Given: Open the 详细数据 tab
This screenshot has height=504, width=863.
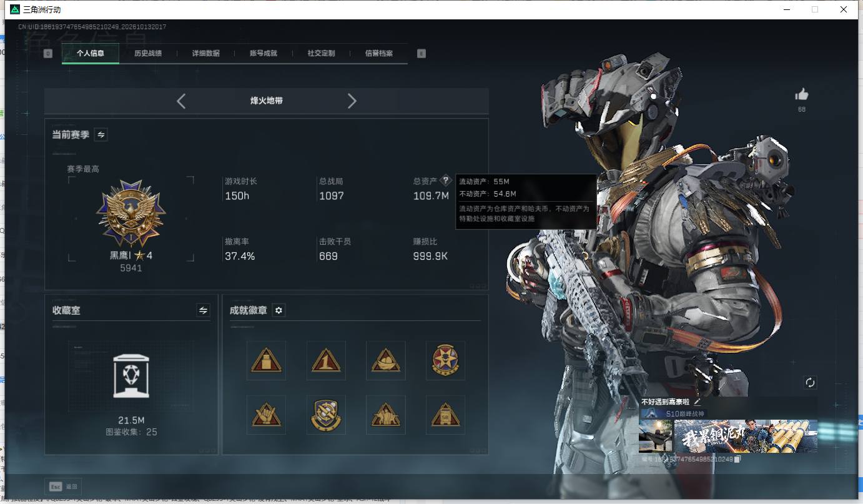Looking at the screenshot, I should (x=206, y=54).
